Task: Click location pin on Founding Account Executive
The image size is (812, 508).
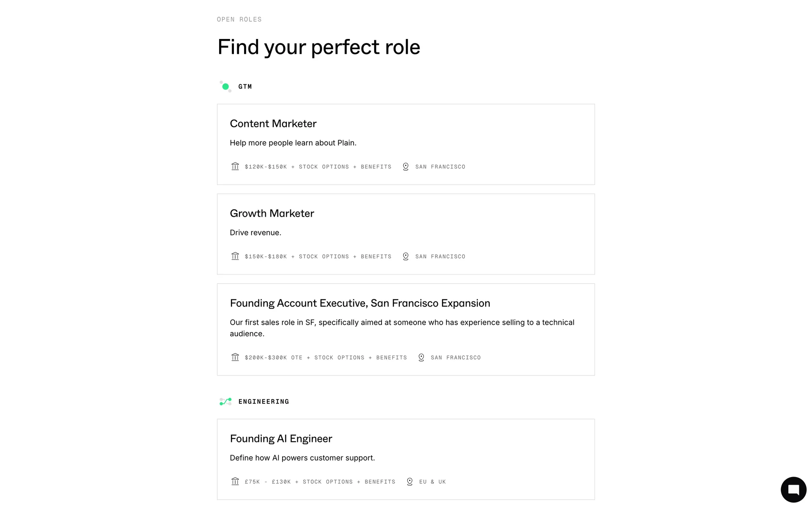Action: click(421, 358)
